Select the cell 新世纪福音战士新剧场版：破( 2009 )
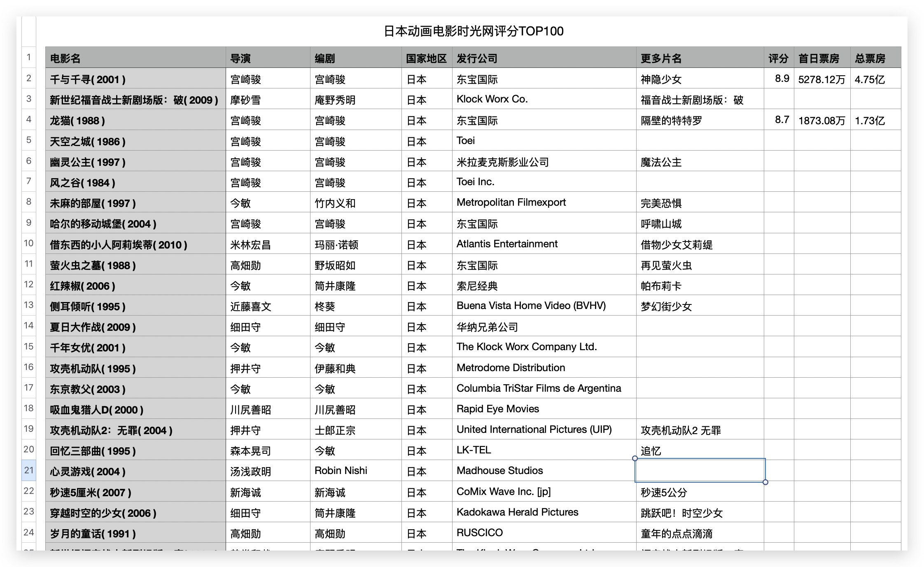The image size is (924, 567). tap(135, 99)
